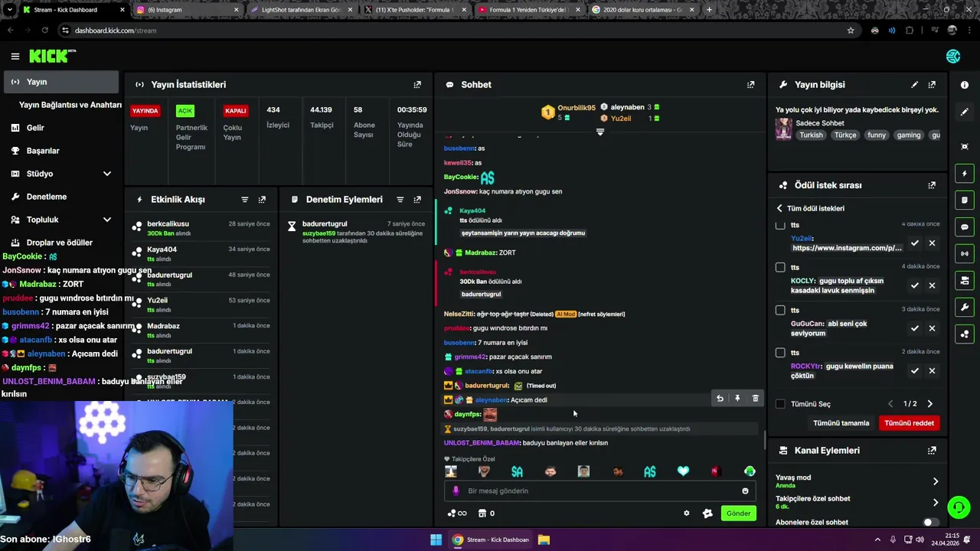Screen dimensions: 980x551
Task: Go to previous page of reward requests
Action: coord(890,404)
